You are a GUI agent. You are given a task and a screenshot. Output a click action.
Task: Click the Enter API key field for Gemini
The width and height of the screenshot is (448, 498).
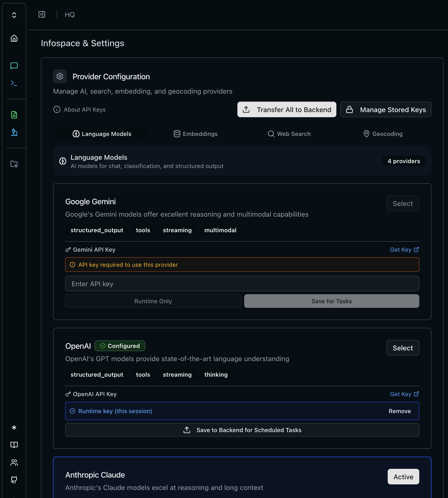[x=242, y=284]
